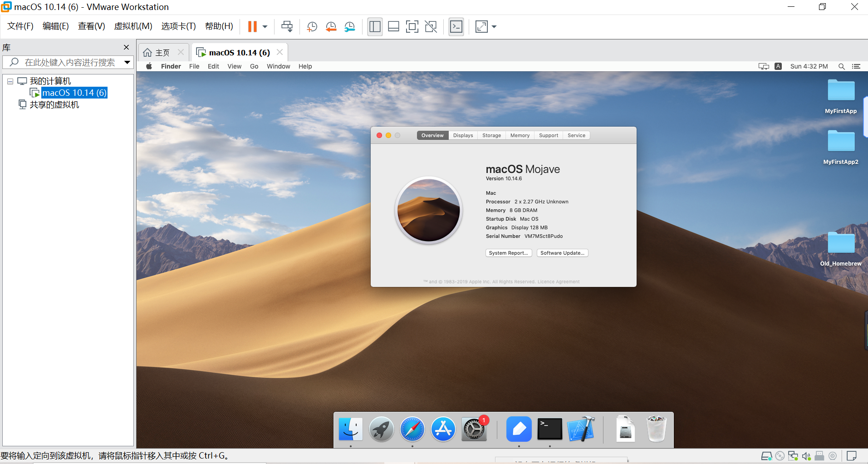Toggle the thumbnail bar view
Image resolution: width=868 pixels, height=464 pixels.
[x=394, y=27]
